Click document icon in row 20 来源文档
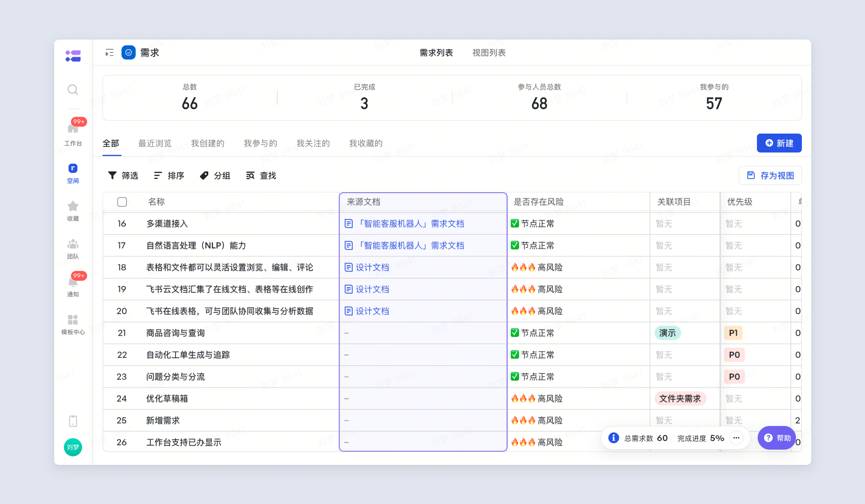865x504 pixels. [348, 311]
